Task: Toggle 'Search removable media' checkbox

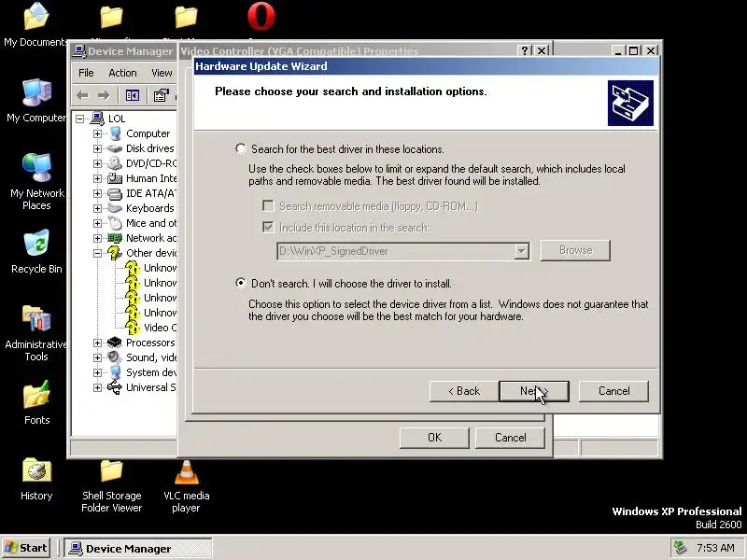Action: pyautogui.click(x=269, y=205)
